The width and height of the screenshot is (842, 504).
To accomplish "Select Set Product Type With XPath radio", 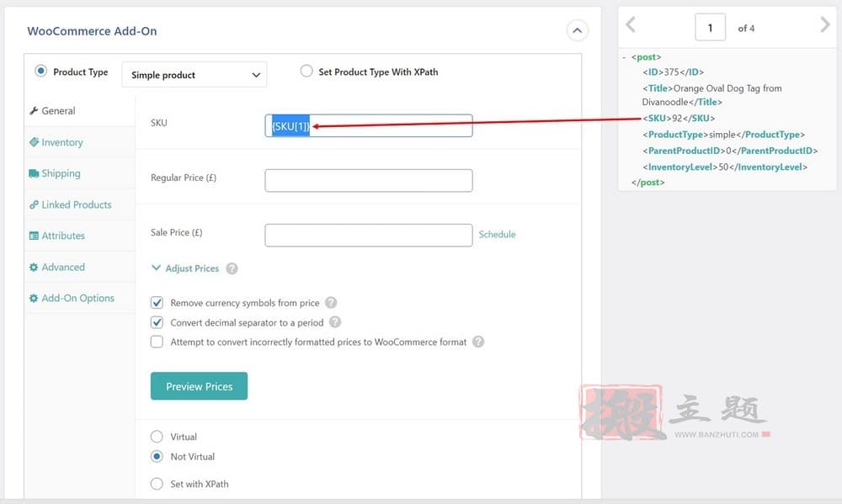I will (306, 71).
